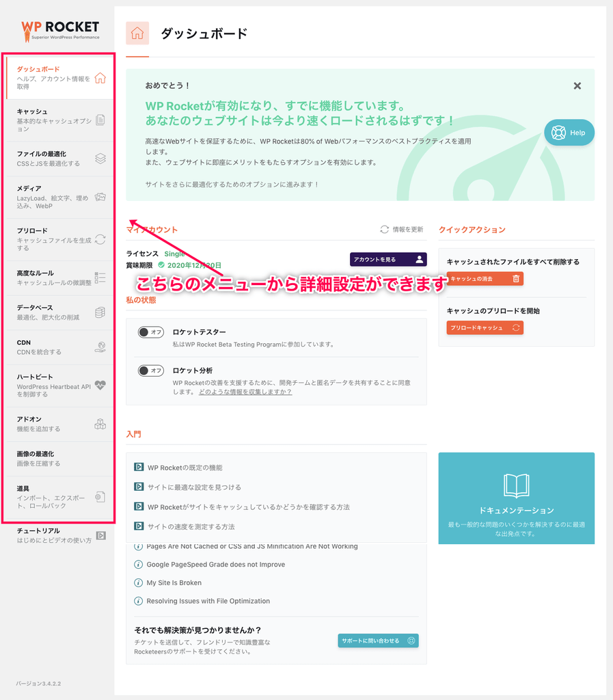Click info icon beside My Site Is Broken
The height and width of the screenshot is (700, 613).
(139, 582)
